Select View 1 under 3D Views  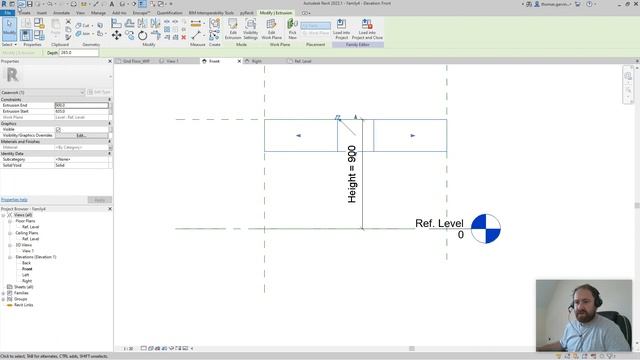(28, 251)
